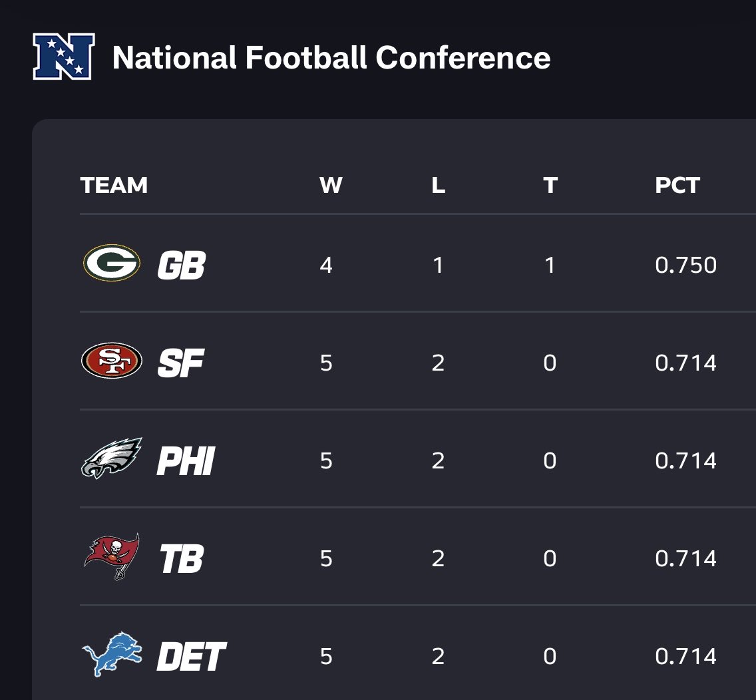Sort standings by L column header
Image resolution: width=756 pixels, height=700 pixels.
[439, 185]
